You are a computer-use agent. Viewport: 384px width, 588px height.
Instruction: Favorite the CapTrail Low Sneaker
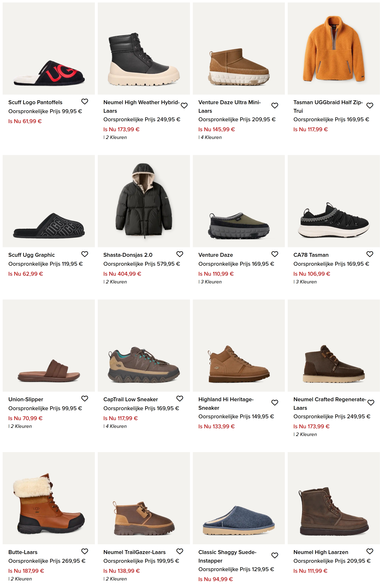[180, 399]
